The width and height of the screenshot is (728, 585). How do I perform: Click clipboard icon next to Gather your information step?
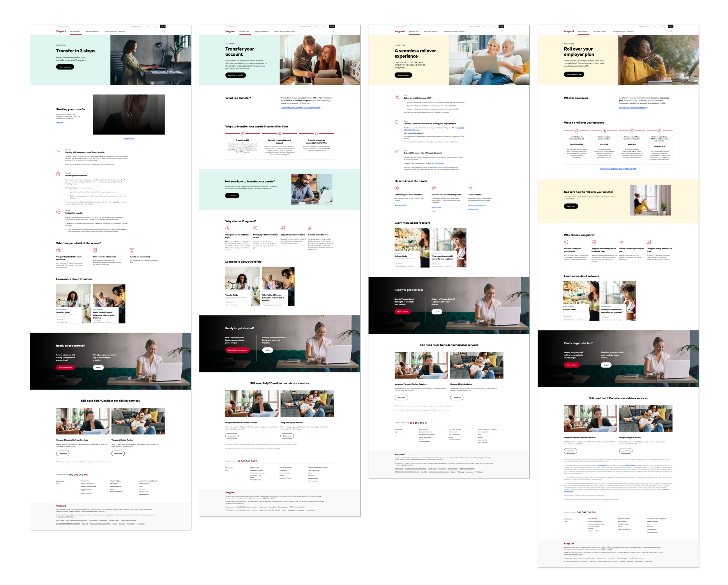(58, 174)
